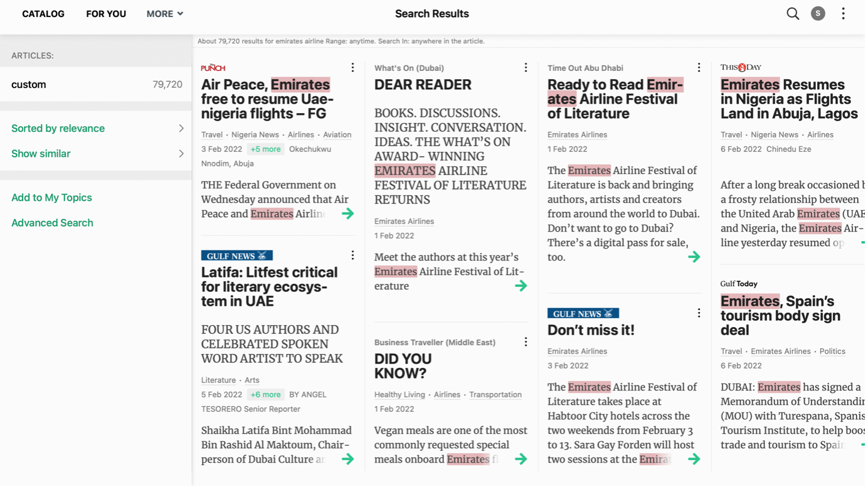Click author name Chinedu Eze

click(x=789, y=149)
